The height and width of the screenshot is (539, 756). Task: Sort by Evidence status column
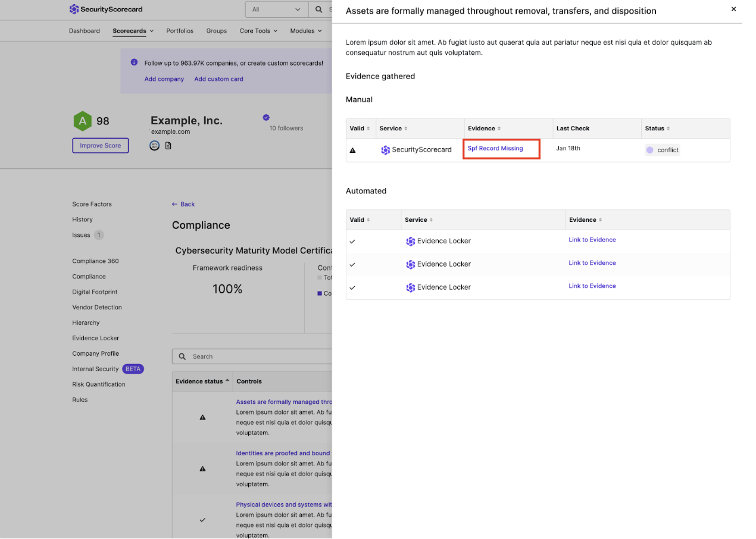click(x=202, y=381)
